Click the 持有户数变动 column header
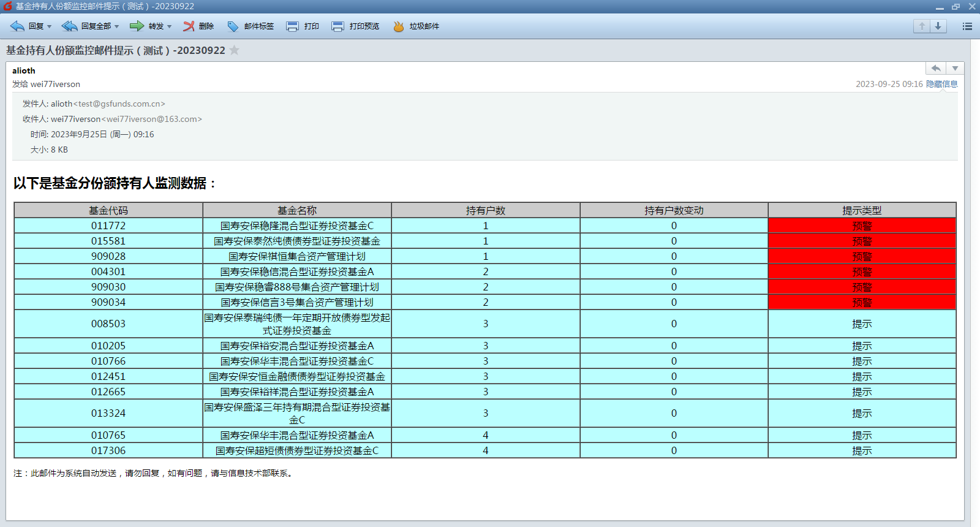Image resolution: width=980 pixels, height=527 pixels. pos(674,210)
